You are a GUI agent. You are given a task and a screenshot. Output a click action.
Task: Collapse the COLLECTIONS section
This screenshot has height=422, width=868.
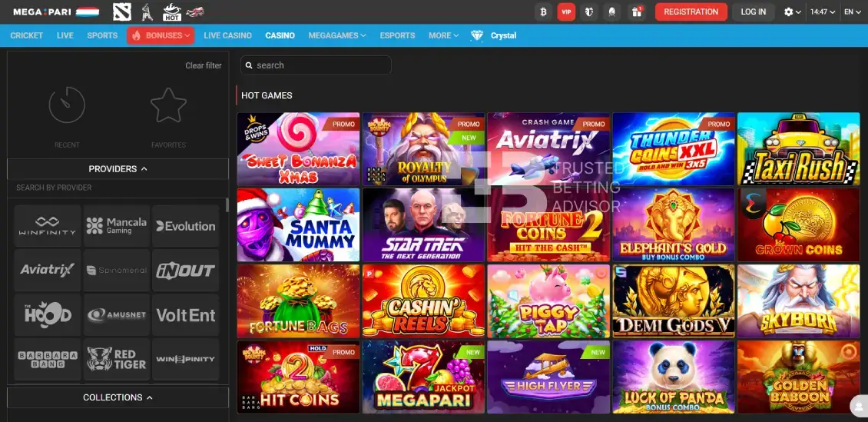point(118,397)
